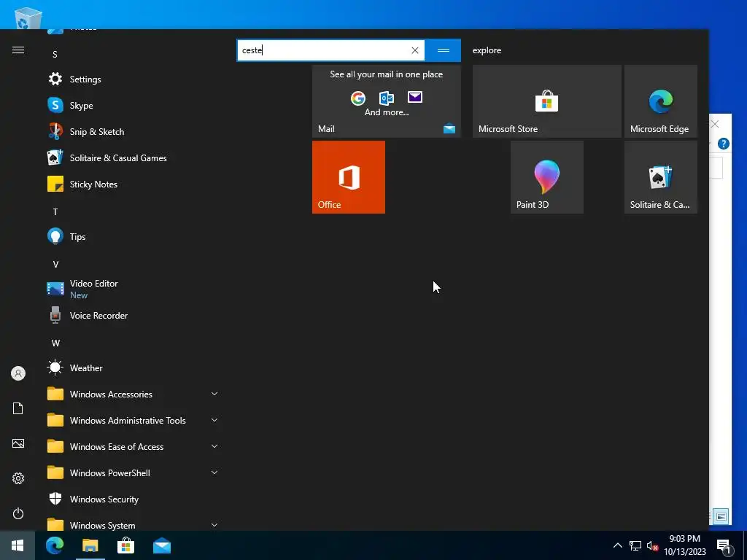This screenshot has width=747, height=560.
Task: Click the letter V section header
Action: tap(55, 264)
